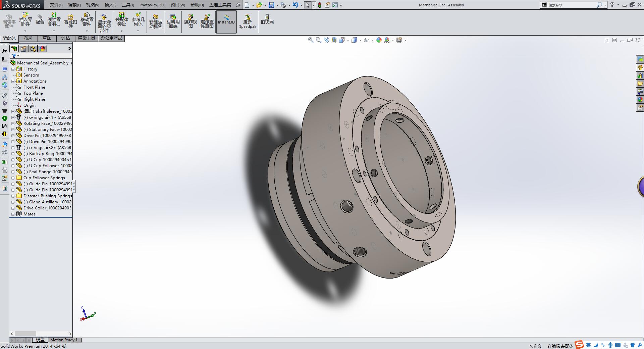The image size is (644, 349).
Task: Click Zoom to Area magnifier icon
Action: [319, 40]
